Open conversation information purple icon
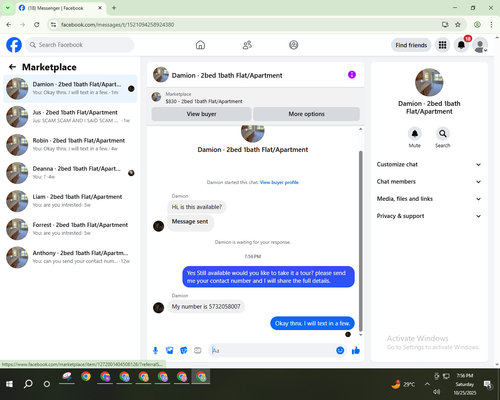Screen dimensions: 500x400 [352, 75]
